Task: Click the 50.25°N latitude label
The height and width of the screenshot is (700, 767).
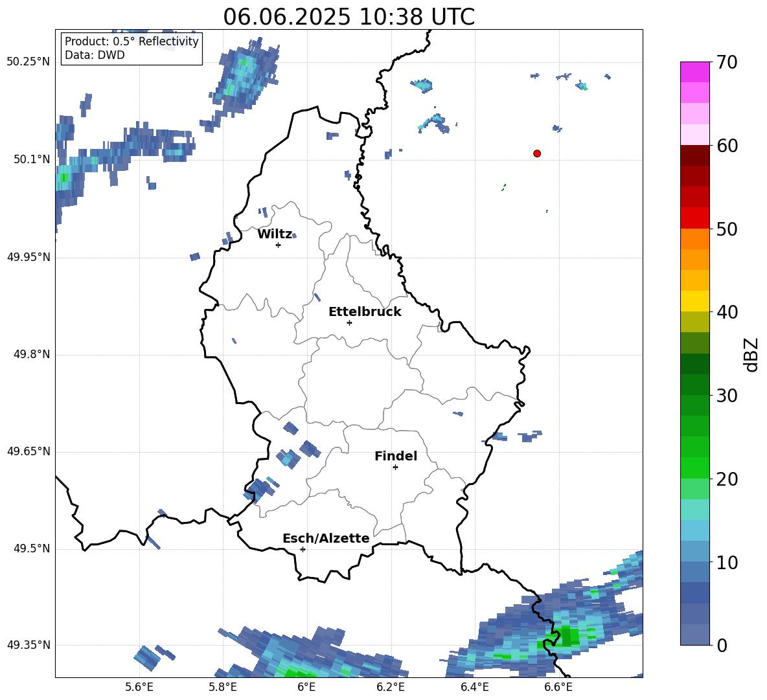Action: point(29,62)
